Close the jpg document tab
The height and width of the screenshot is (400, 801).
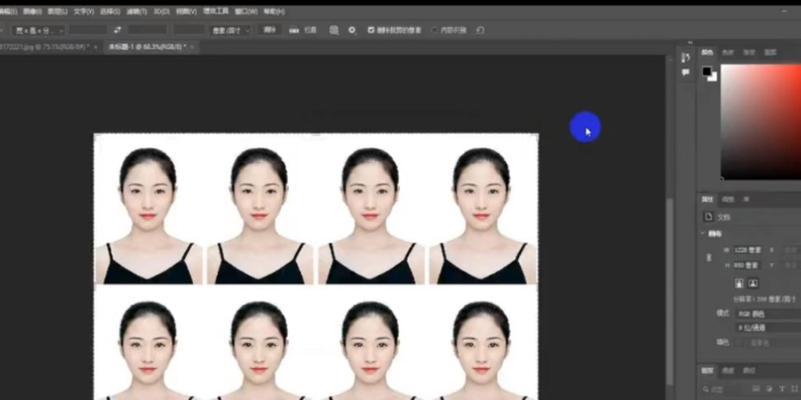click(x=96, y=47)
